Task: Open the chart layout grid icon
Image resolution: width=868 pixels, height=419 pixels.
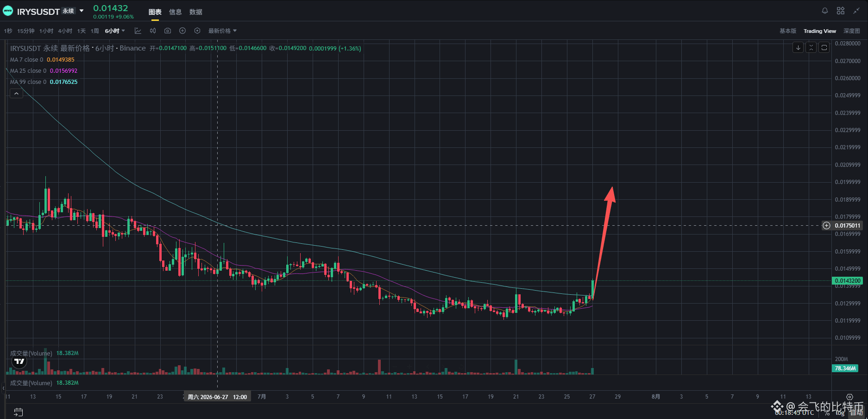Action: tap(841, 11)
